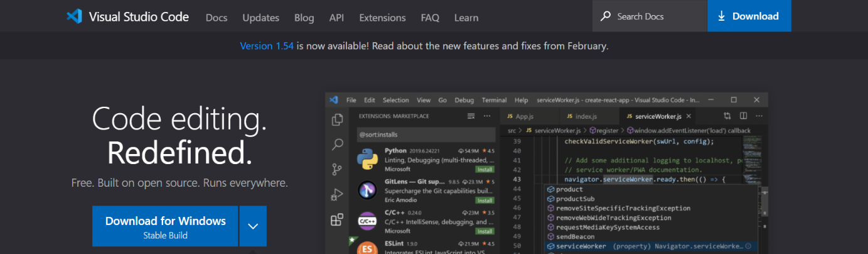The width and height of the screenshot is (868, 254).
Task: Install the GitLens extension
Action: [x=484, y=200]
